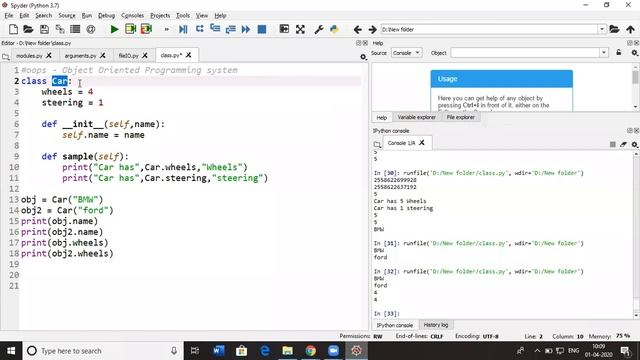
Task: Toggle fullscreen mode with the crossed-arrows icon
Action: coord(300,29)
